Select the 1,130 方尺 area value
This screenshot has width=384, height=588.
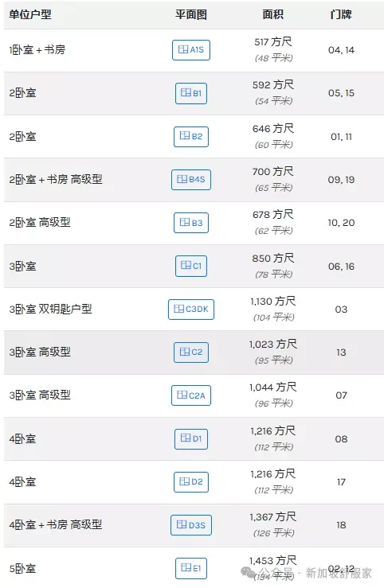point(273,301)
